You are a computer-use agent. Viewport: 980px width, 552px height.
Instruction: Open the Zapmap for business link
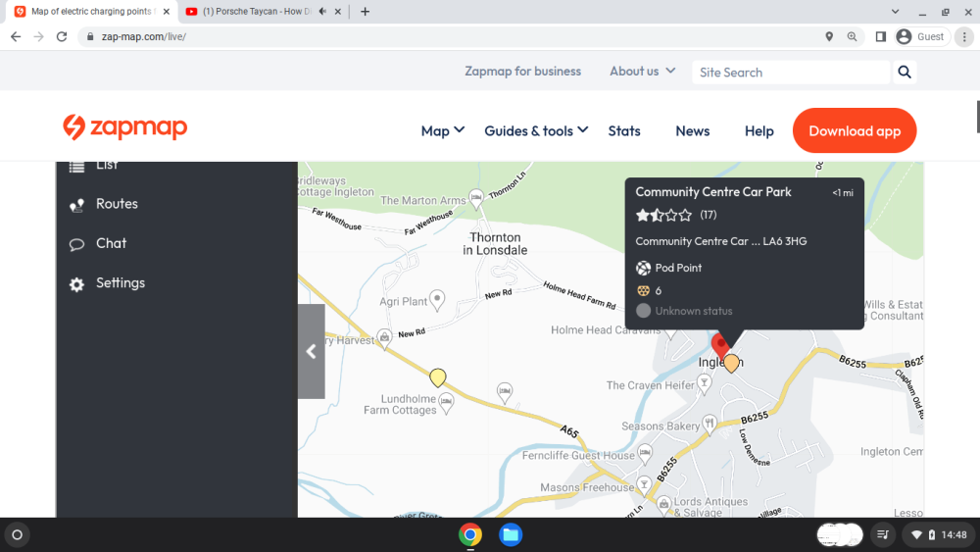[x=522, y=72]
